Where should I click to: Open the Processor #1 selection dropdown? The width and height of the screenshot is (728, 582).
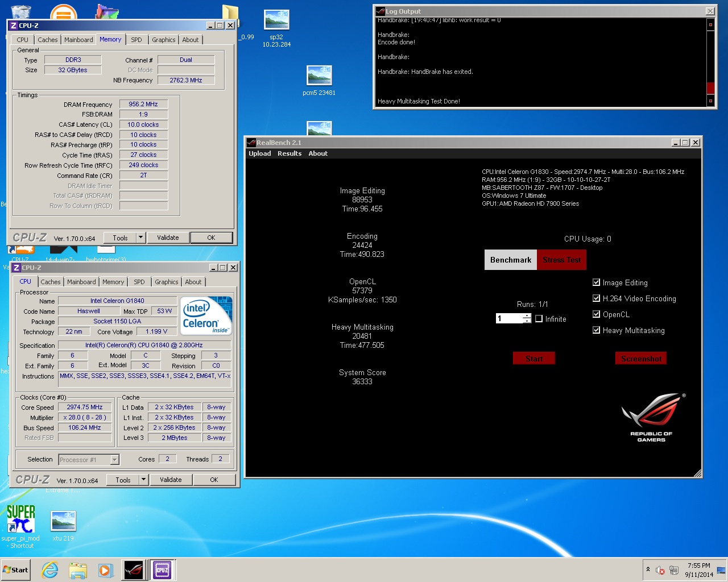click(115, 460)
